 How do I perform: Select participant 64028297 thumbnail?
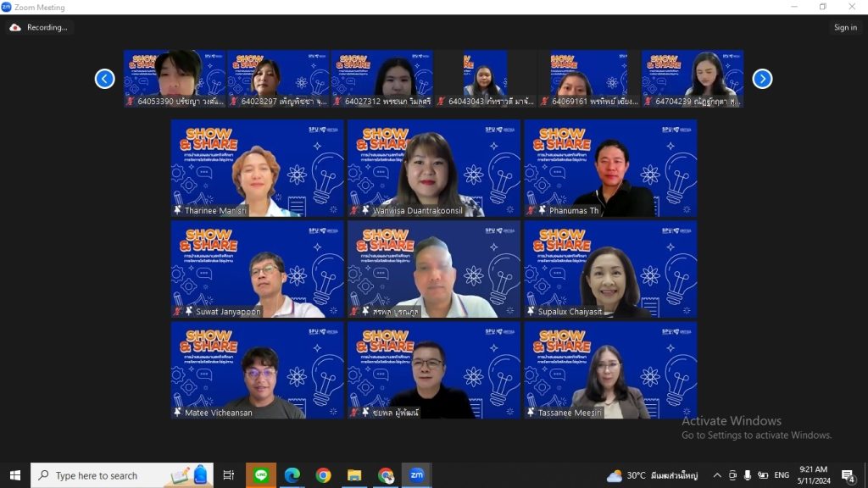click(278, 79)
